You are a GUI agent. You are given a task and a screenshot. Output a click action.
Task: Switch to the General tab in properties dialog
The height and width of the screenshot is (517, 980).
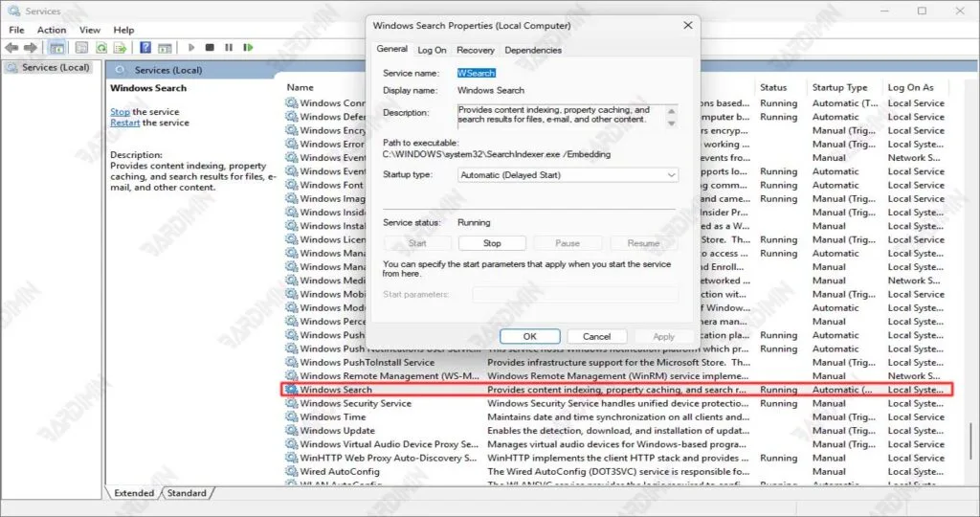[x=392, y=49]
